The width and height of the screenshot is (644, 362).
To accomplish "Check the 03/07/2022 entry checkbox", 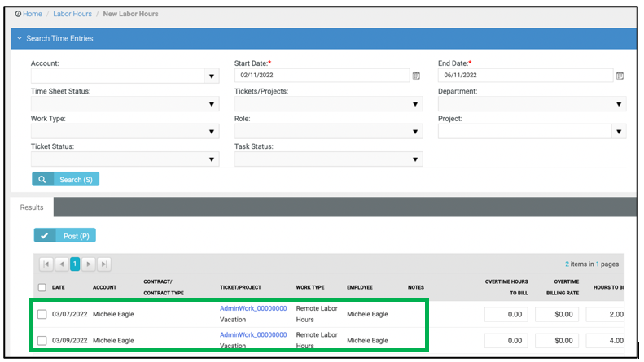I will click(42, 314).
